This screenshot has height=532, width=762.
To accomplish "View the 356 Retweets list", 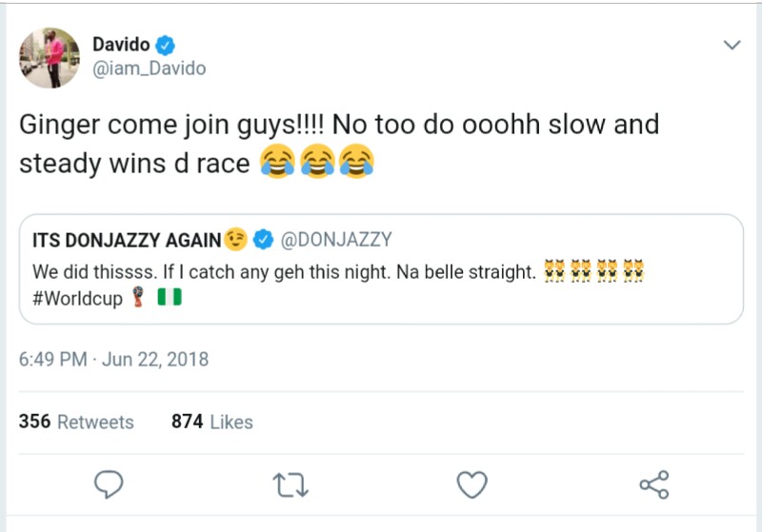I will [x=76, y=422].
